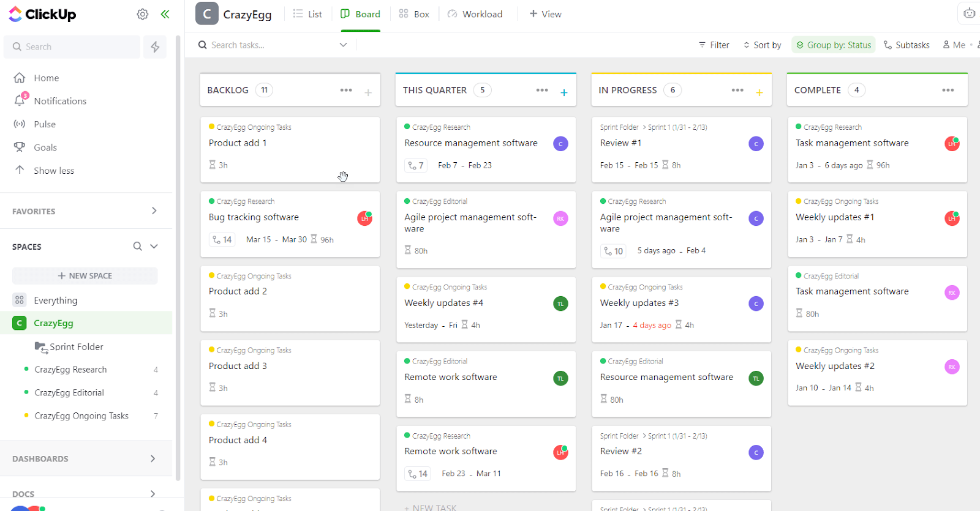Viewport: 980px width, 511px height.
Task: Switch to the Box view tab
Action: click(x=414, y=14)
